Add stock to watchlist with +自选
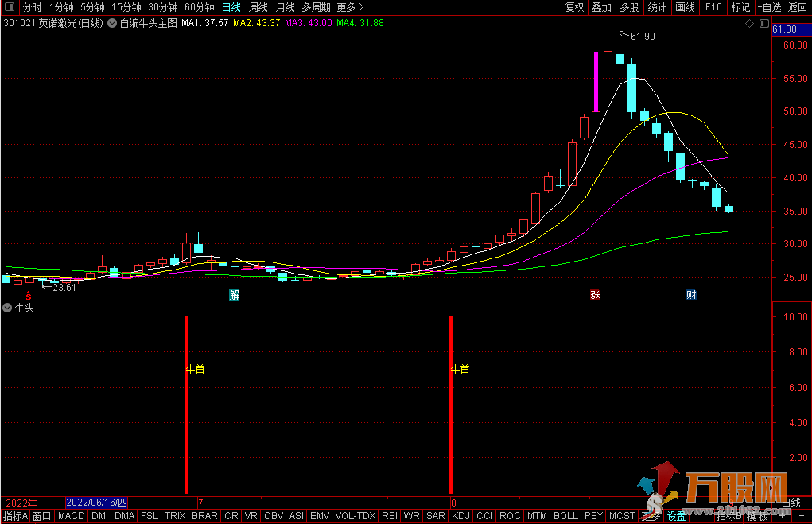This screenshot has height=524, width=812. click(769, 7)
